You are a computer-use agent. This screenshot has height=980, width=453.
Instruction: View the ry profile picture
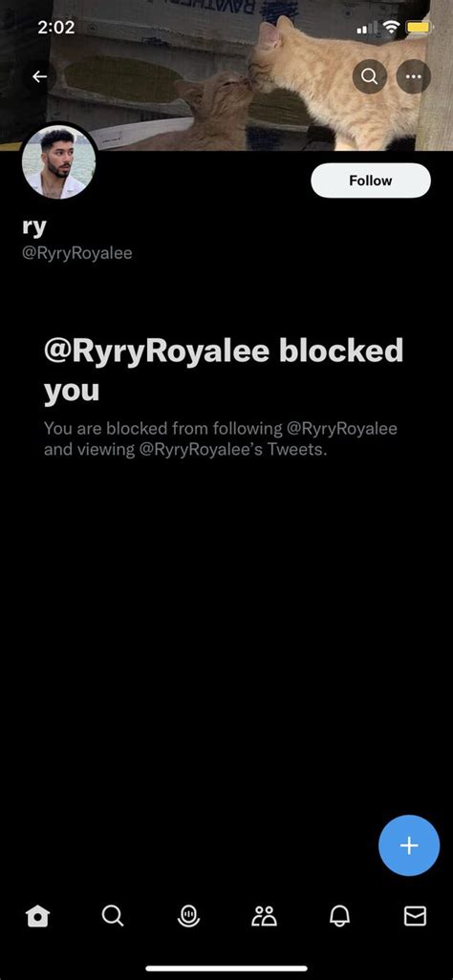(59, 161)
